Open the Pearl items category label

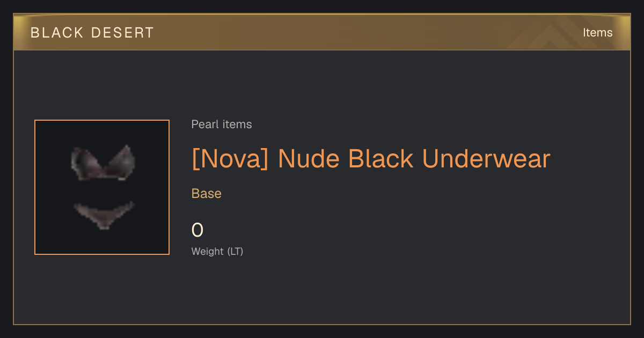point(222,124)
